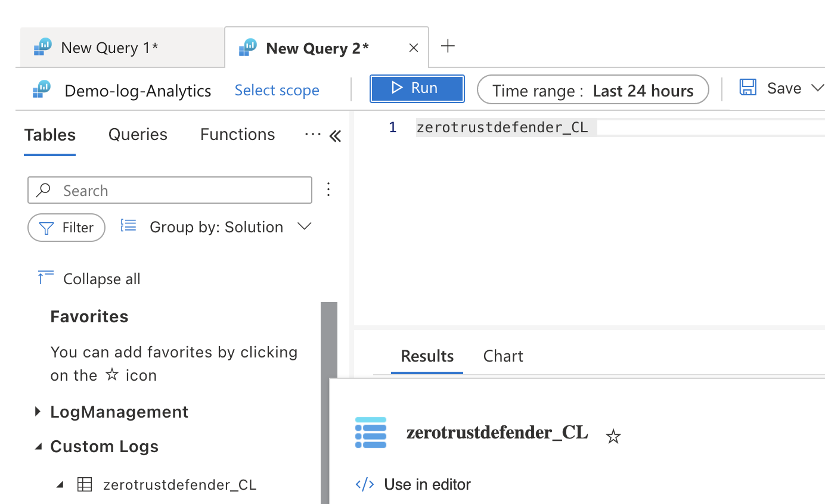Switch to the Queries tab

click(137, 134)
